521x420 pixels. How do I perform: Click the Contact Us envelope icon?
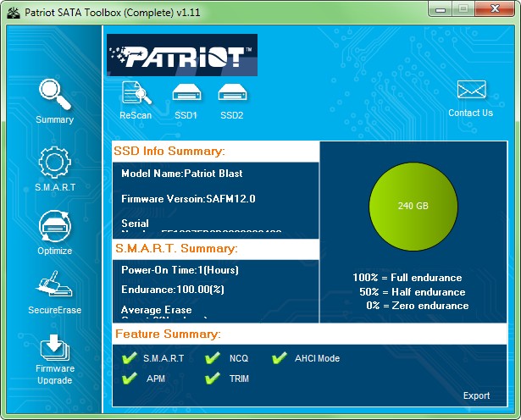[472, 90]
